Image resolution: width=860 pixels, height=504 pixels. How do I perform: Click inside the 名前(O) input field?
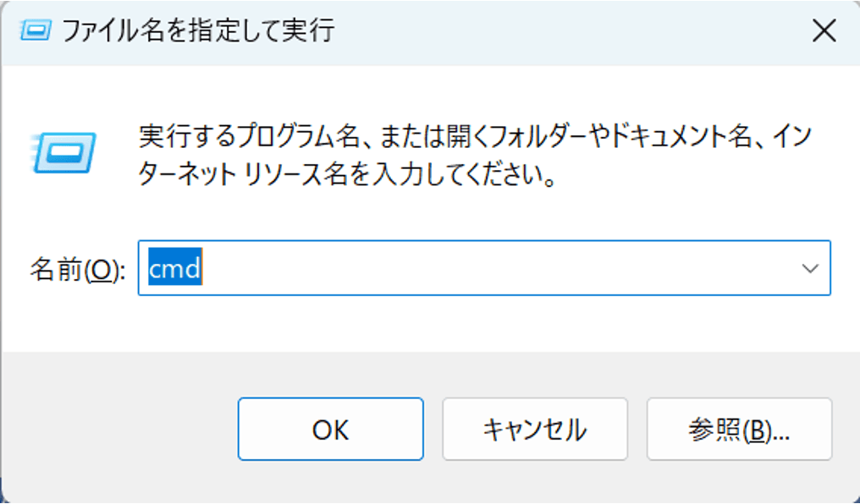[x=423, y=268]
